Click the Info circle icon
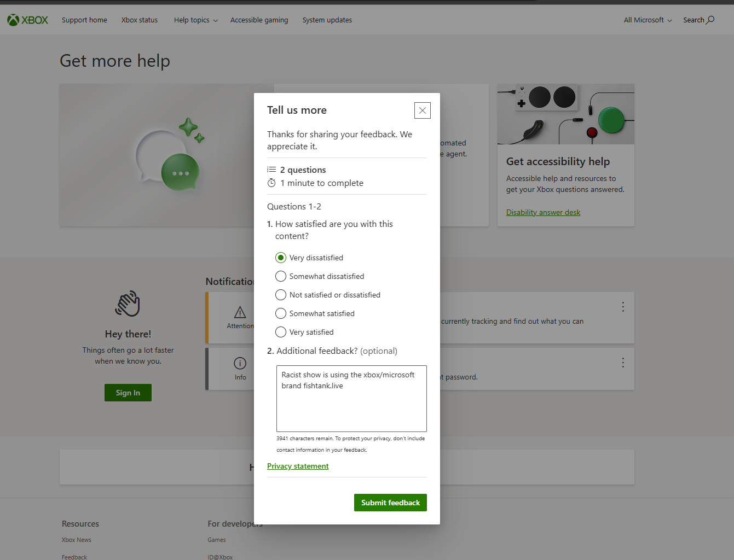This screenshot has height=560, width=734. click(240, 363)
